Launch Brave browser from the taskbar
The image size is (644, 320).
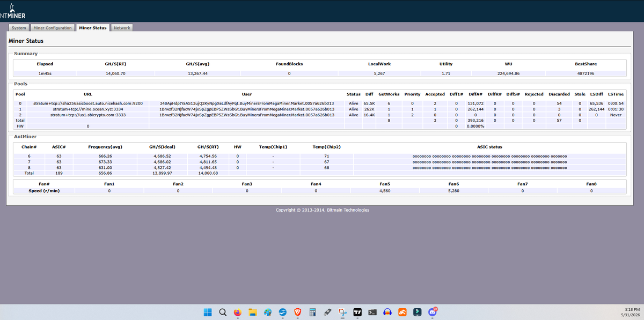(297, 312)
